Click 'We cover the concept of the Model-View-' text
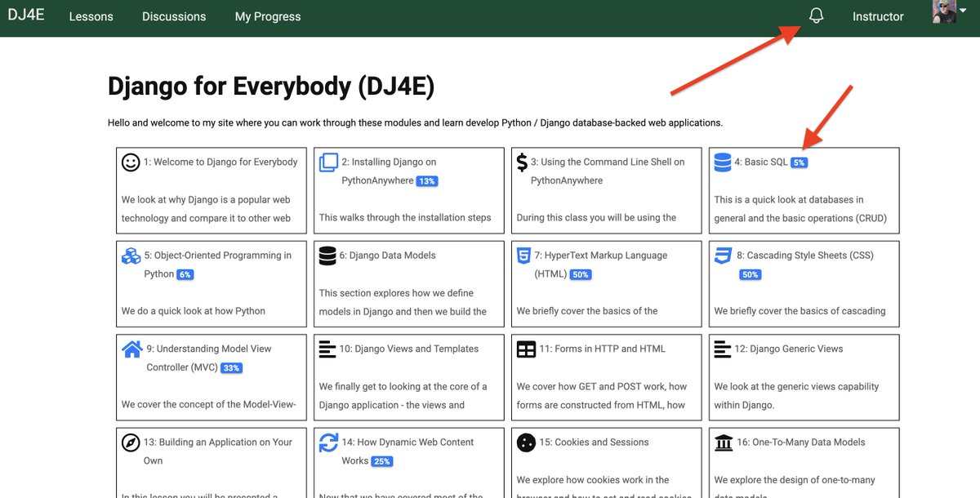 pyautogui.click(x=209, y=404)
